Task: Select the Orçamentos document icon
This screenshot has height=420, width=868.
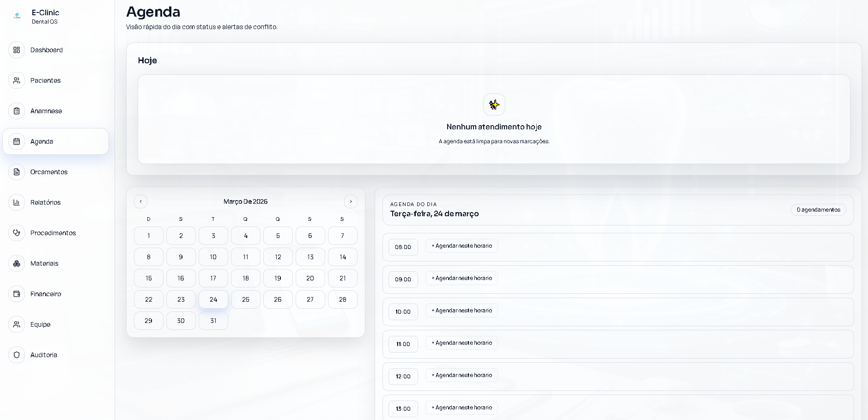Action: coord(17,172)
